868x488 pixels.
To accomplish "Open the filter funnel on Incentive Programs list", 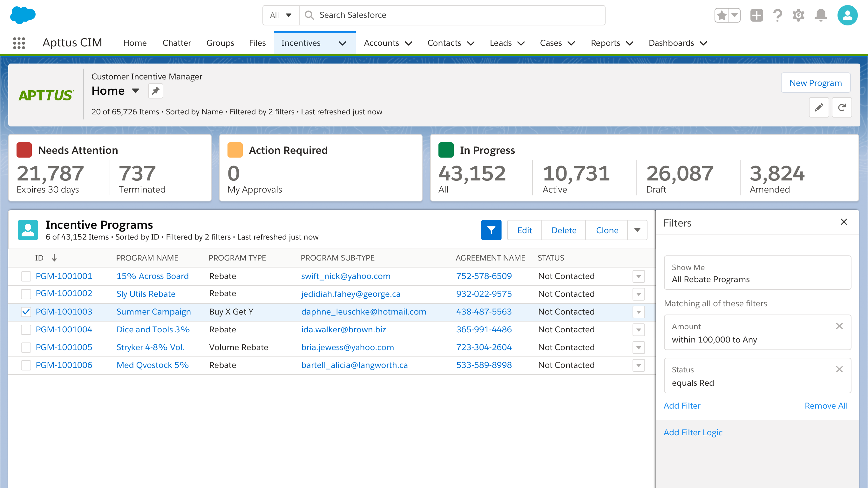I will click(491, 230).
